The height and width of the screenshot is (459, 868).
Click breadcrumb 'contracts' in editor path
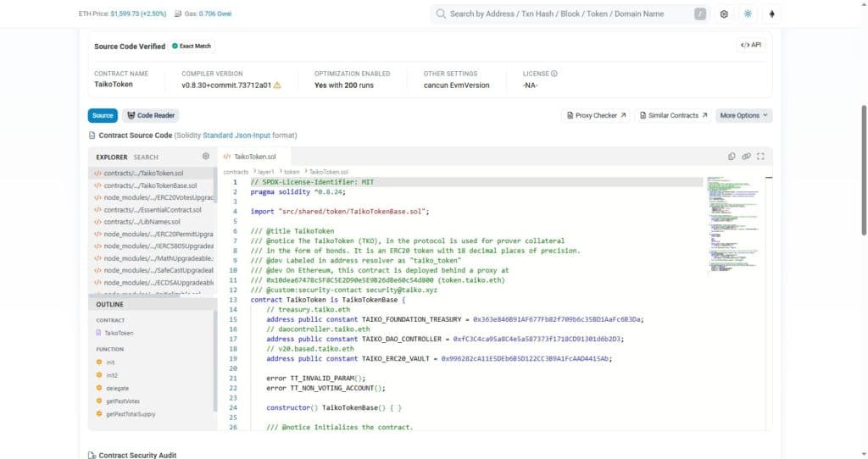point(236,172)
